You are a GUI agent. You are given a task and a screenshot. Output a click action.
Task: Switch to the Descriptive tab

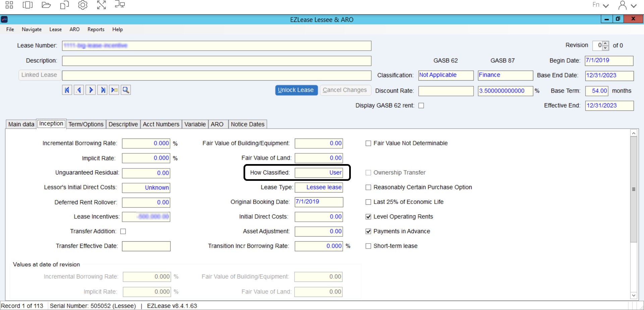(123, 124)
